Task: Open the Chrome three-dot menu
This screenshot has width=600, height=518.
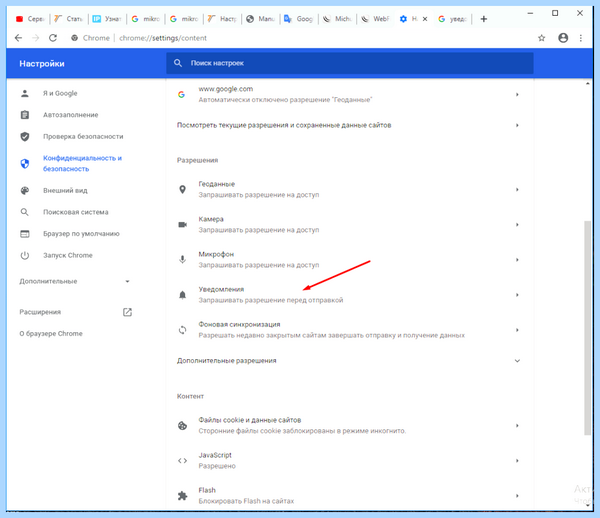Action: tap(581, 38)
